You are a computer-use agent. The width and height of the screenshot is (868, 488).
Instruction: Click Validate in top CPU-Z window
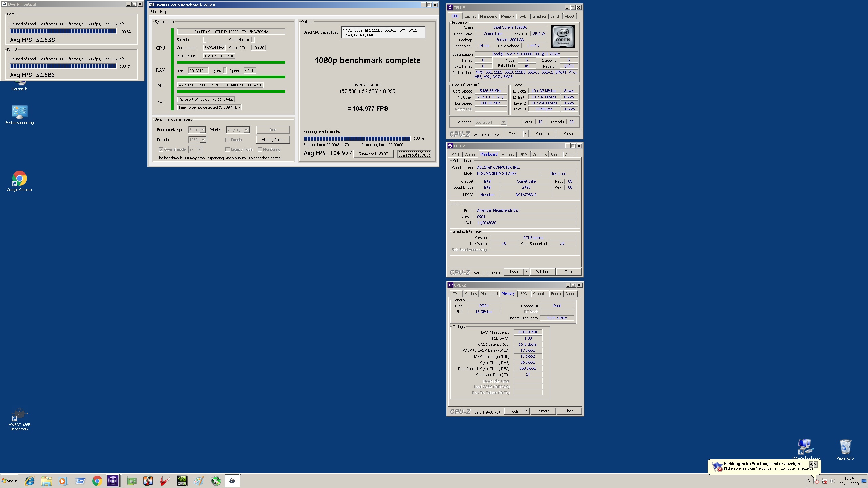tap(542, 134)
